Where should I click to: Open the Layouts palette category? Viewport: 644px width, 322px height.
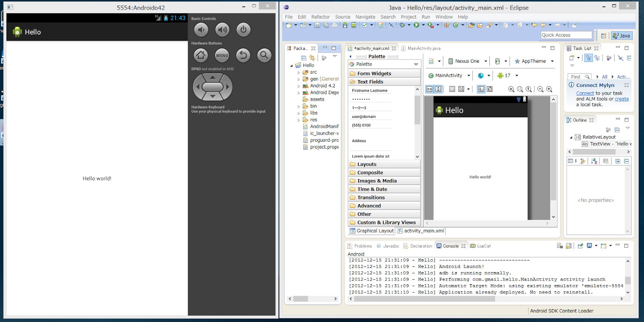tap(384, 164)
